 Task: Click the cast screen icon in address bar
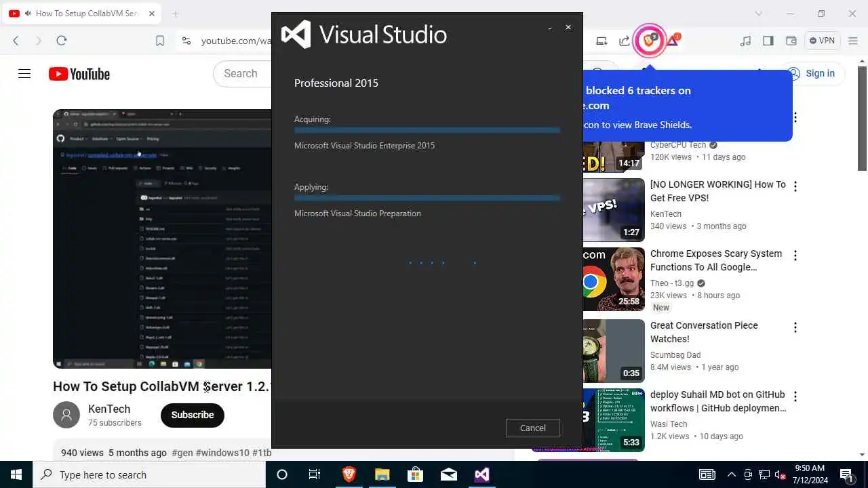click(x=601, y=41)
